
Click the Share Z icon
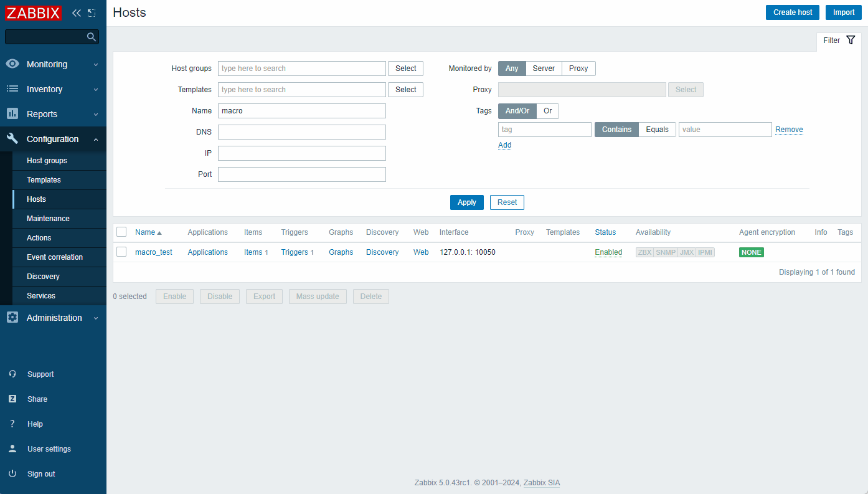pyautogui.click(x=12, y=399)
